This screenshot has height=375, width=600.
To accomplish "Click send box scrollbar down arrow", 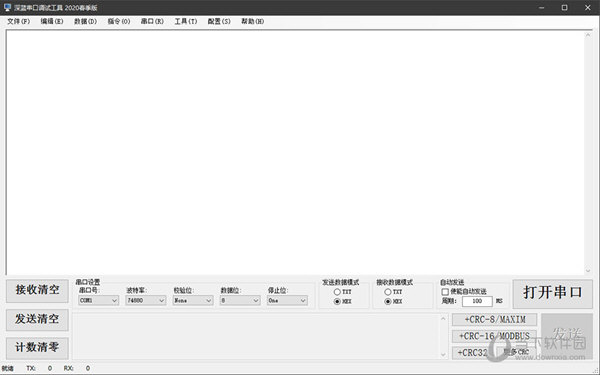I will 443,355.
